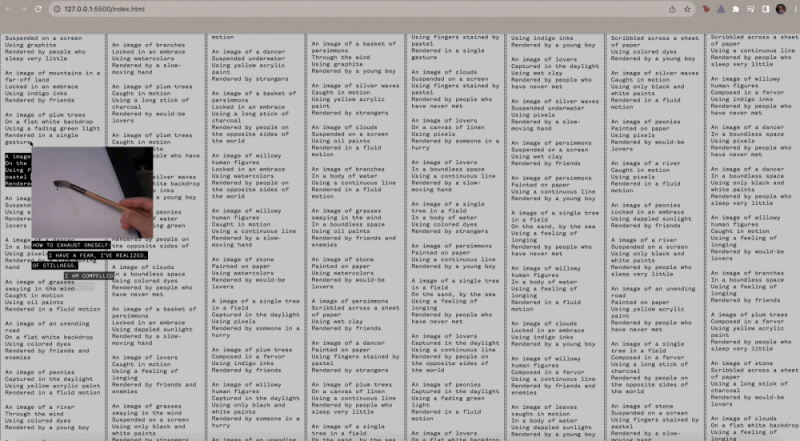Click the 'OF STILLNESS.' caption
This screenshot has width=800, height=441.
(x=56, y=266)
